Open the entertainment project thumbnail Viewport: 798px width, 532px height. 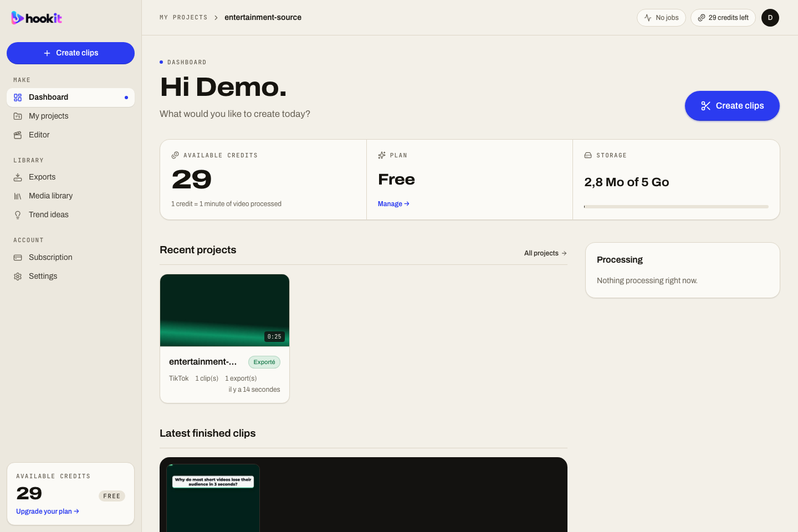click(224, 310)
